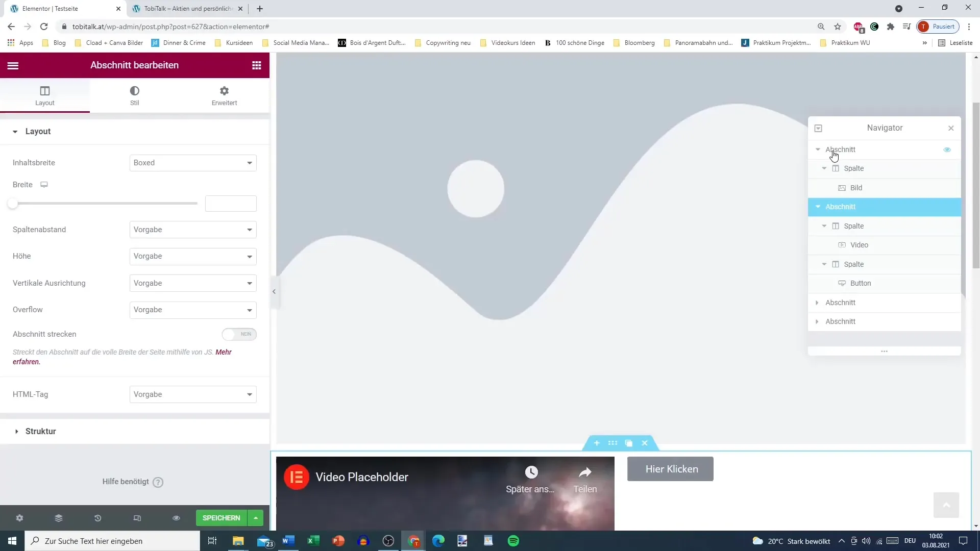This screenshot has width=980, height=551.
Task: Click the Elementor logo on video placeholder
Action: click(x=297, y=477)
